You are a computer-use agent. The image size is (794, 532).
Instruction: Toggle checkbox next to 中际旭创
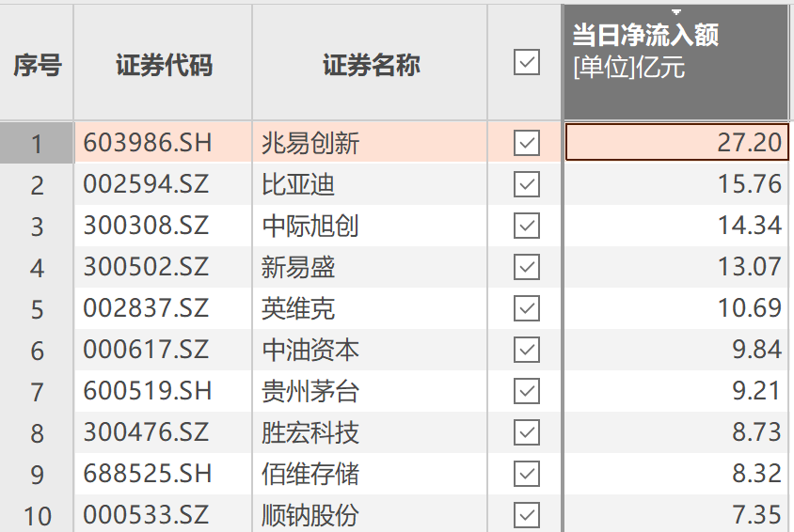click(527, 226)
